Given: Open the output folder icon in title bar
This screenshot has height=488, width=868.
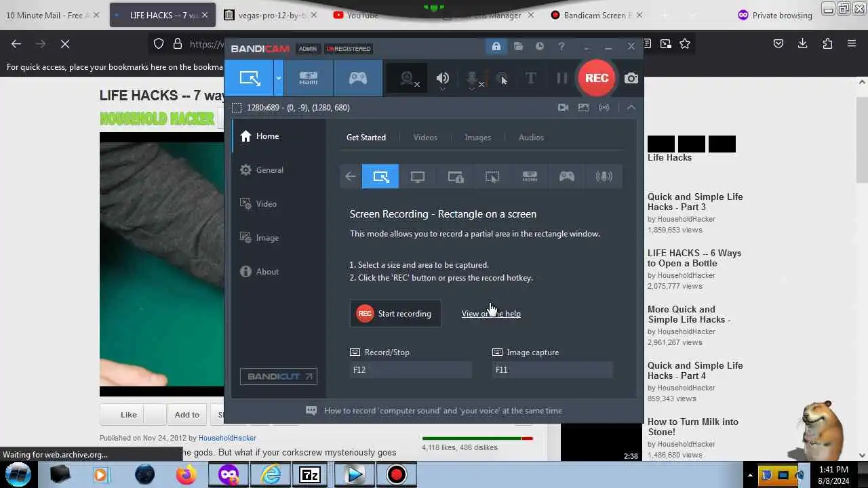Looking at the screenshot, I should pos(518,47).
